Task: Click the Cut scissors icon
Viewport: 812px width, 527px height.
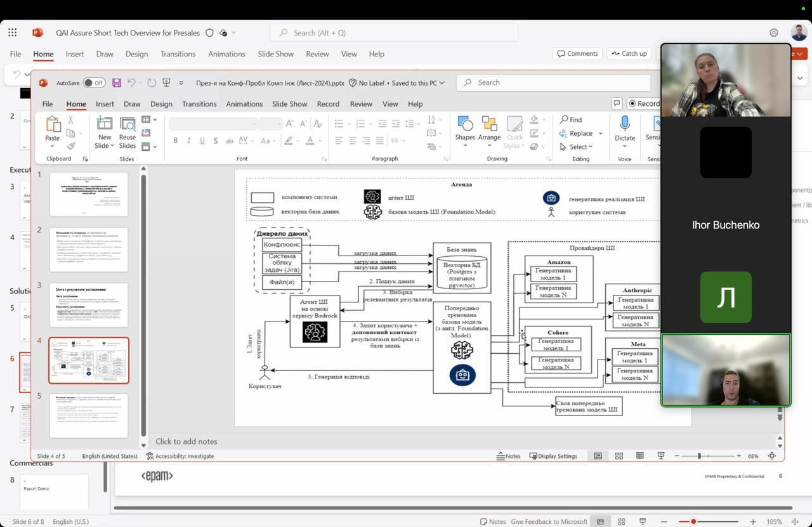Action: (70, 120)
